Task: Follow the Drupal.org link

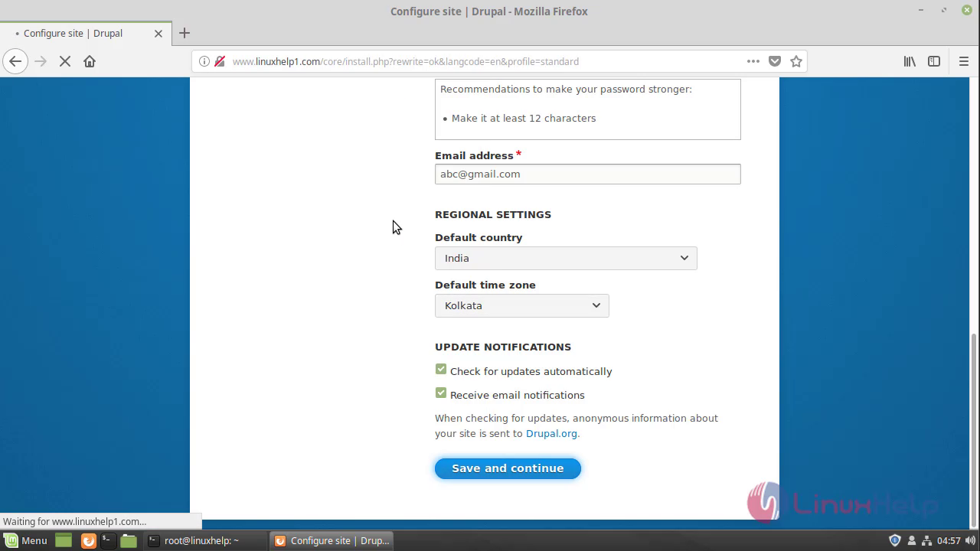Action: pyautogui.click(x=551, y=433)
